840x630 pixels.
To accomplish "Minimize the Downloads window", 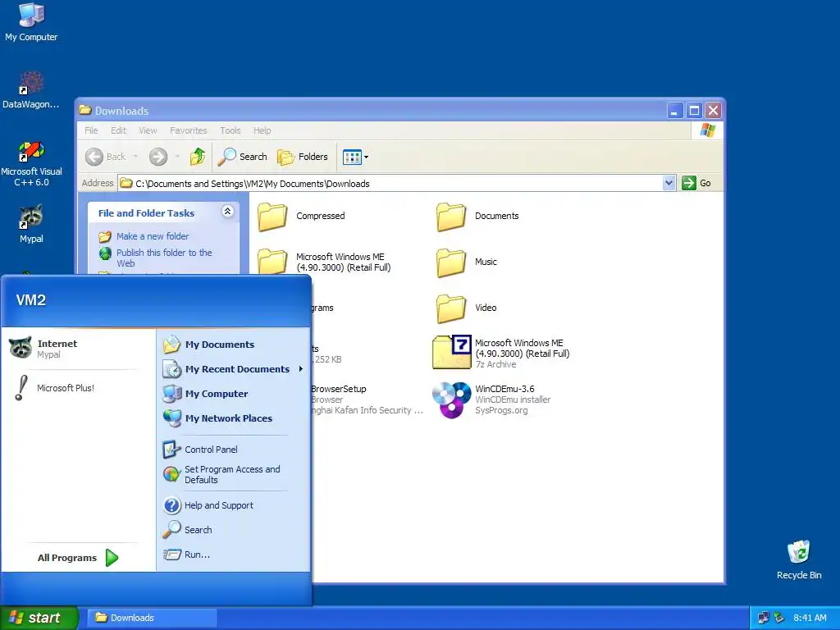I will [675, 111].
